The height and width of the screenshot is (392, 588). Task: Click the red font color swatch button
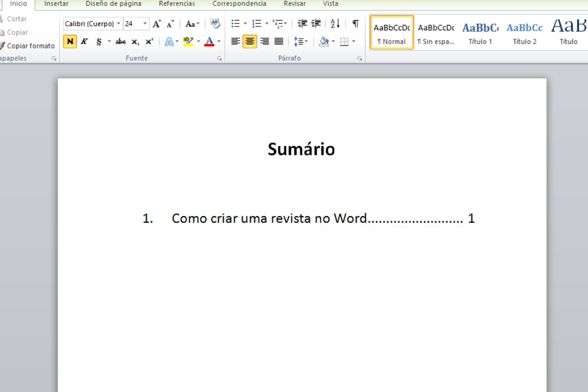[209, 42]
